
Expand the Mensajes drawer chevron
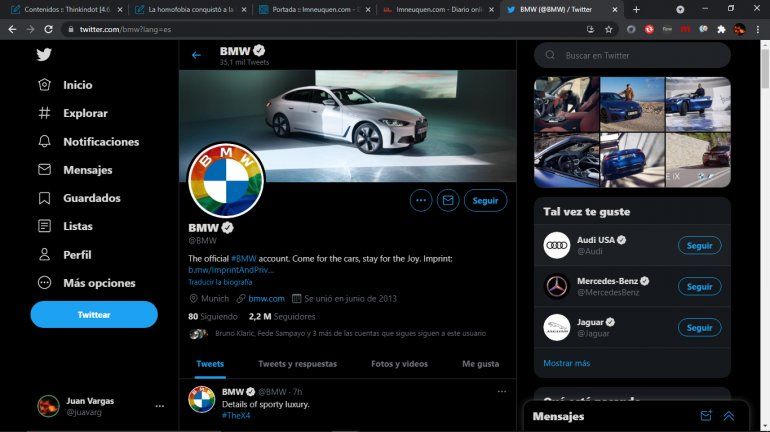pos(729,416)
